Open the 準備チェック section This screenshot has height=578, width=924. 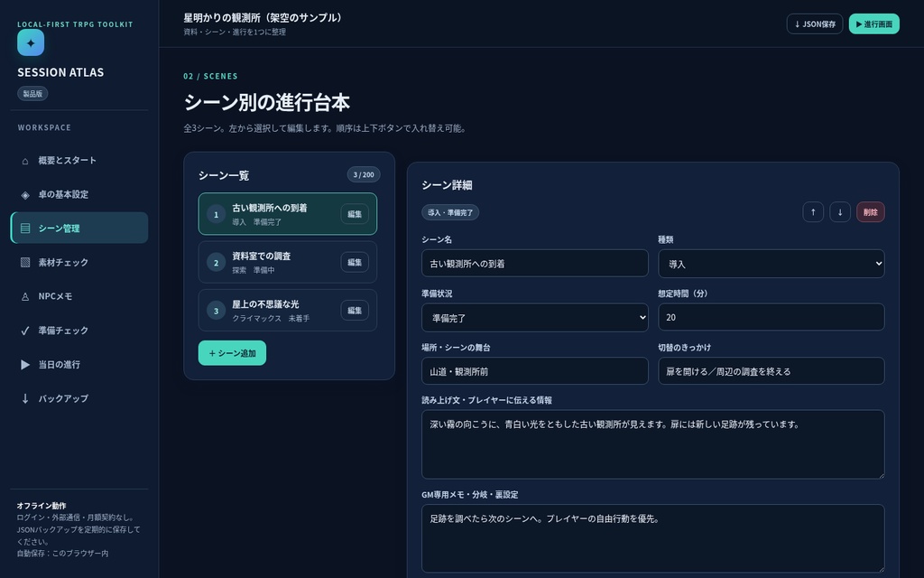pos(79,331)
